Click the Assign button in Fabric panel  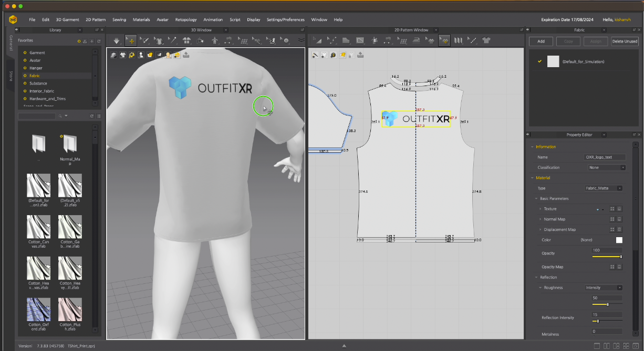pyautogui.click(x=596, y=41)
